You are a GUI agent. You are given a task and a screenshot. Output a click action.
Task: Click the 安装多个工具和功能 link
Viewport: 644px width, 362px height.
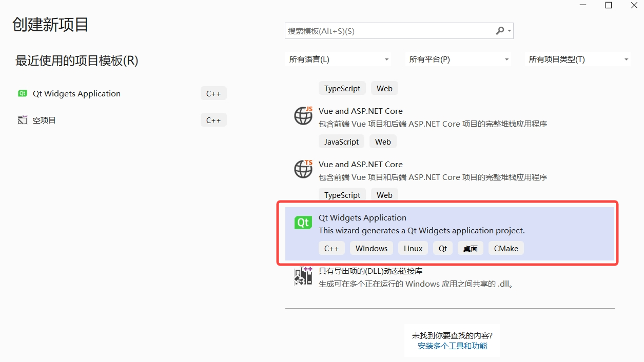pyautogui.click(x=452, y=346)
